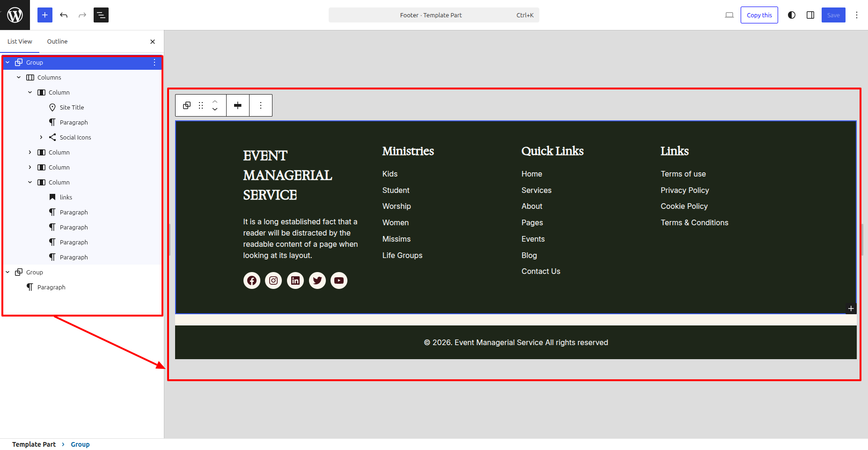Switch to the Outline tab
Screen dimensions: 868x450
57,41
